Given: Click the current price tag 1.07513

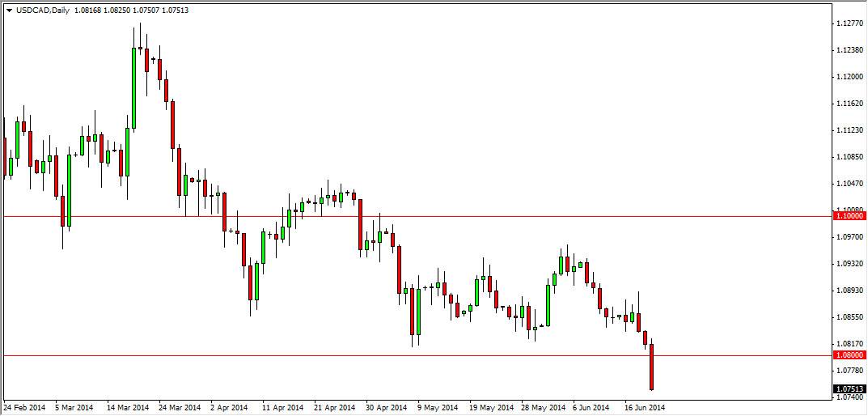Looking at the screenshot, I should click(849, 388).
